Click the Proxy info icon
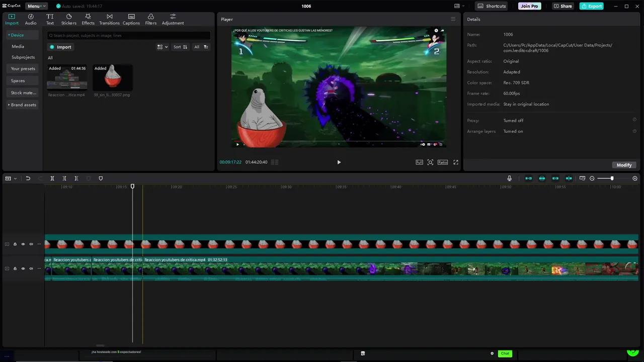 click(634, 120)
